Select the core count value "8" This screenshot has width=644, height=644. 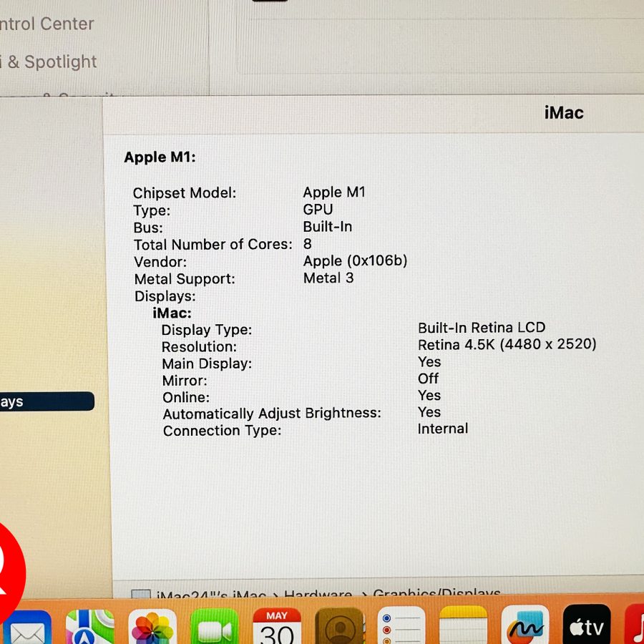[307, 243]
